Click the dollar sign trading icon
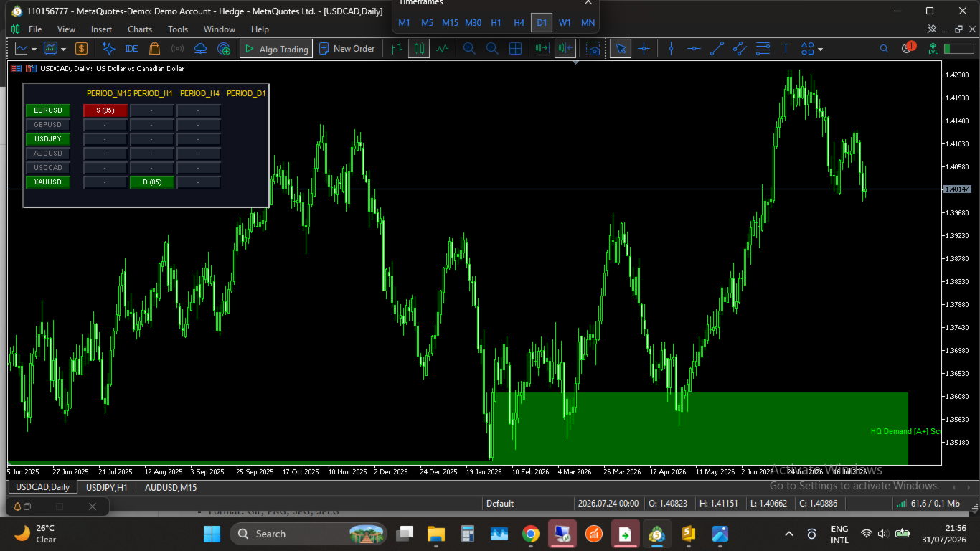 tap(81, 49)
